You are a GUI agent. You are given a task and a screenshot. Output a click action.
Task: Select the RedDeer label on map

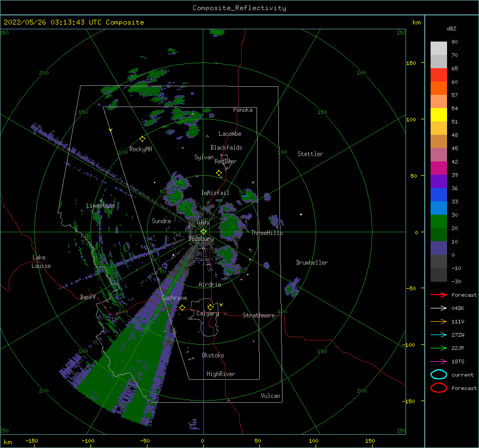tap(226, 161)
